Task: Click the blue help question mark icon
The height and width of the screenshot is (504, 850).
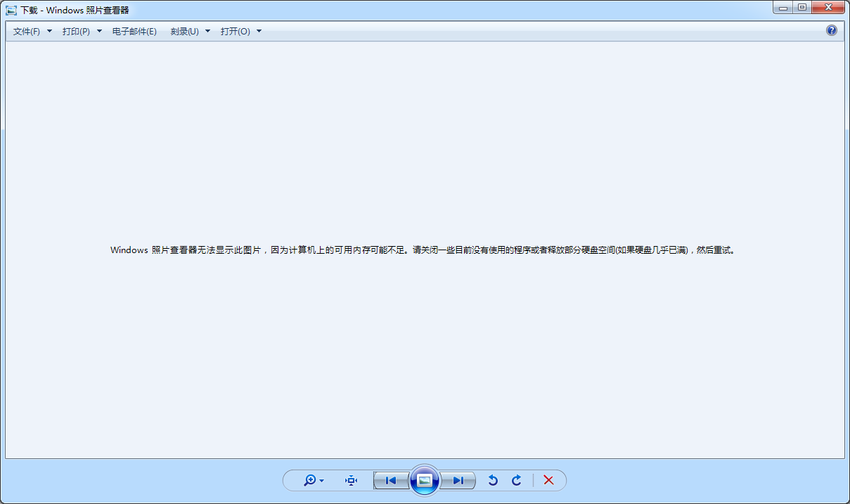Action: pyautogui.click(x=832, y=30)
